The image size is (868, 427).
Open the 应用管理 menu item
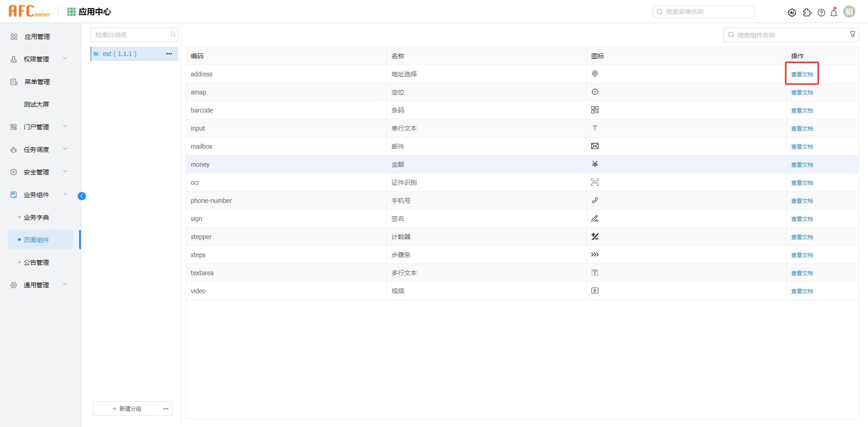[37, 37]
